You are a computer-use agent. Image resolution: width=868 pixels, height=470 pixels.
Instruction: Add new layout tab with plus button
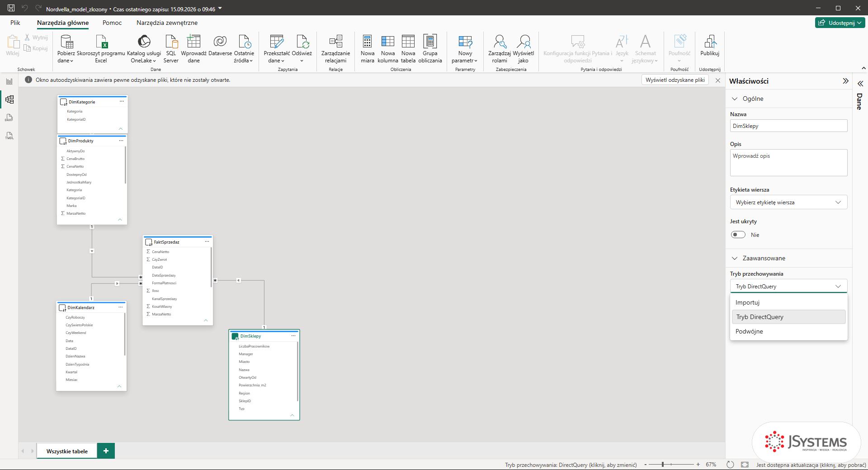pos(106,451)
